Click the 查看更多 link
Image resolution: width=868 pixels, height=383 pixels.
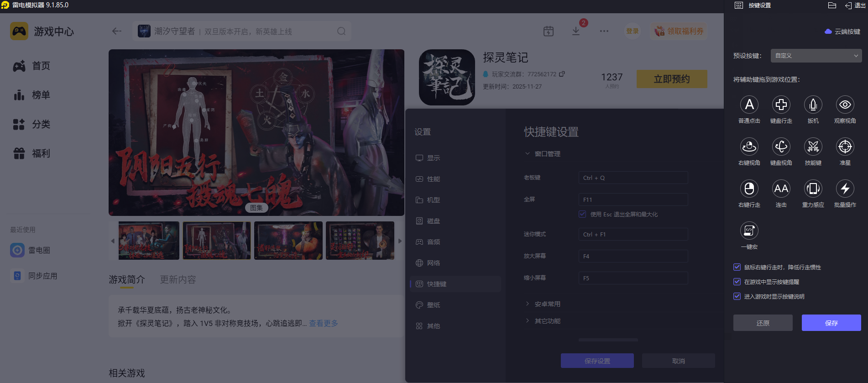[324, 323]
